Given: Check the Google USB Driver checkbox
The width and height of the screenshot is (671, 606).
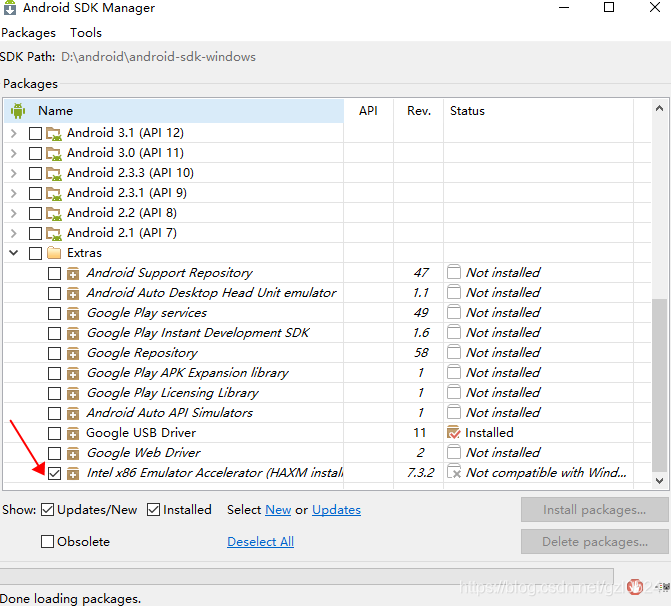Looking at the screenshot, I should [x=54, y=433].
